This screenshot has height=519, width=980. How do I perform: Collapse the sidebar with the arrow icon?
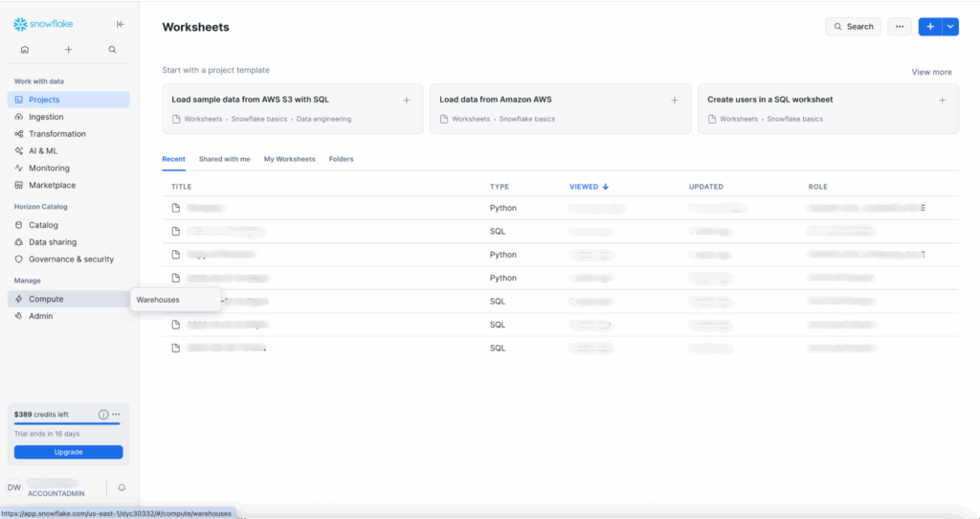click(120, 24)
